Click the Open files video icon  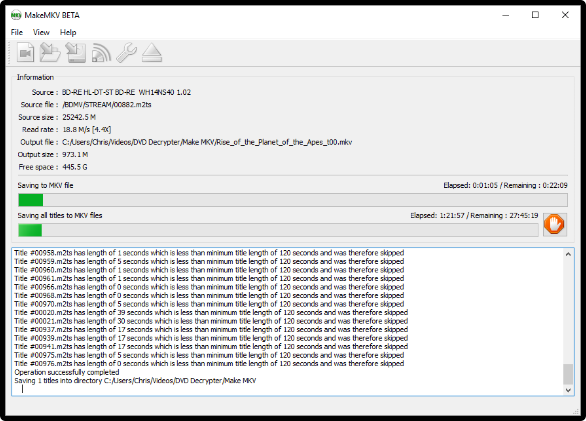25,53
